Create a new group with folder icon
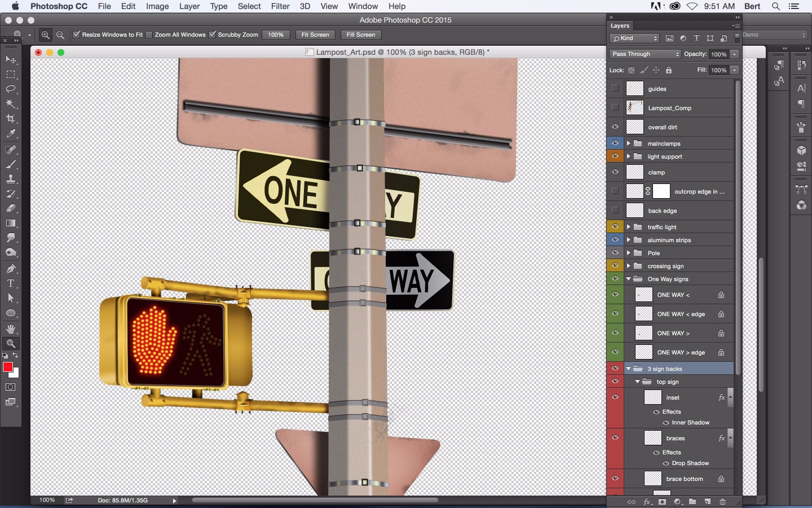 coord(692,502)
